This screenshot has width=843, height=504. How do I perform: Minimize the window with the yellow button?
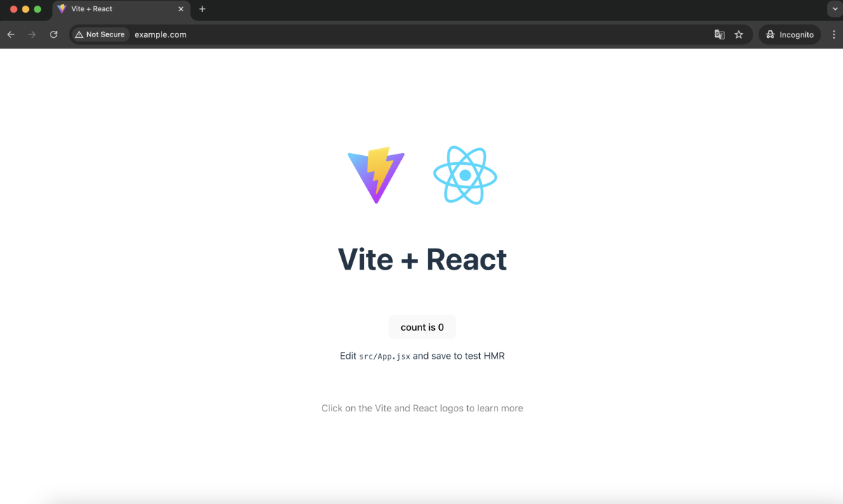pos(25,9)
